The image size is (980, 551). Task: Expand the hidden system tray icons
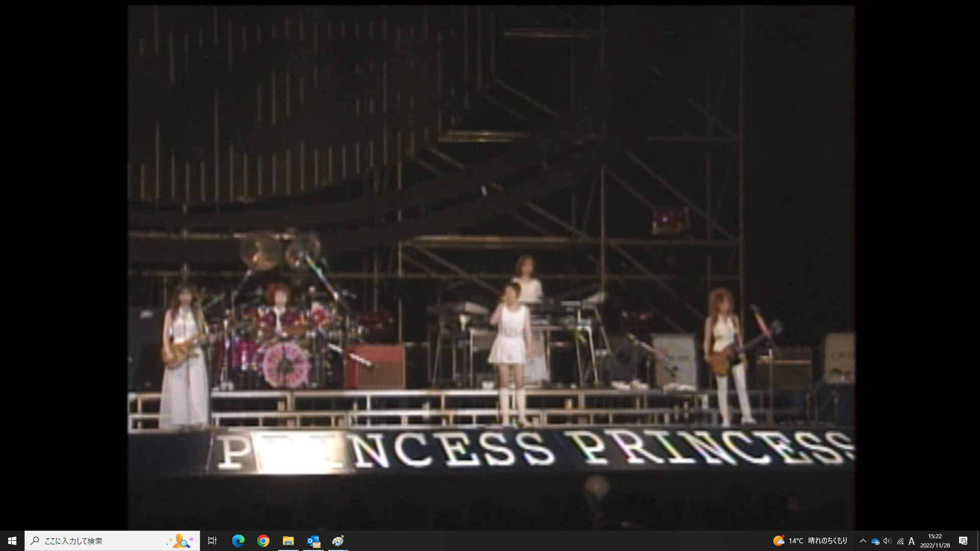click(x=863, y=541)
